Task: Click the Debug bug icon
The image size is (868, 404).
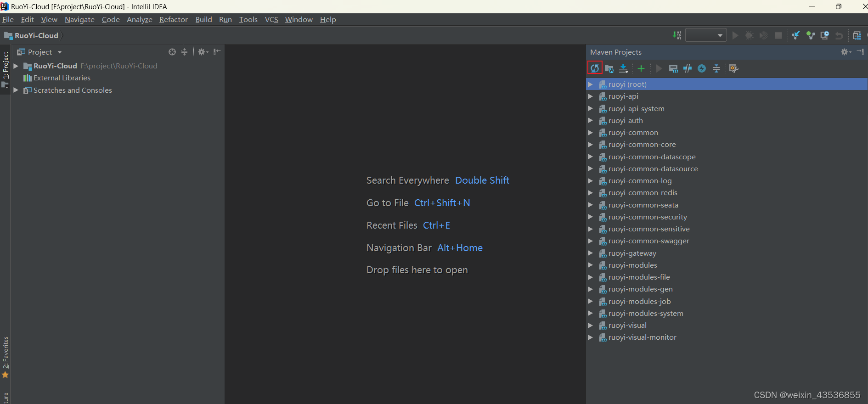Action: click(x=749, y=35)
